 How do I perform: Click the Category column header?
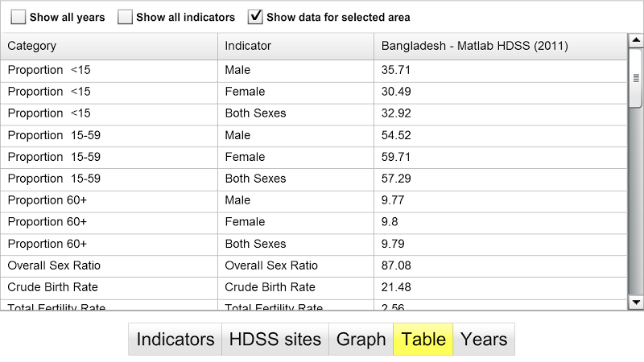coord(109,46)
